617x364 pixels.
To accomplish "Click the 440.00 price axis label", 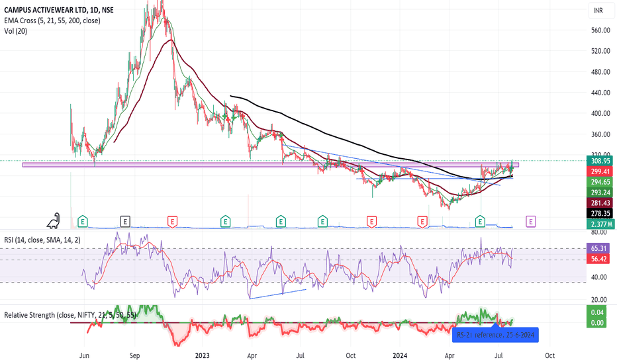I will click(600, 93).
